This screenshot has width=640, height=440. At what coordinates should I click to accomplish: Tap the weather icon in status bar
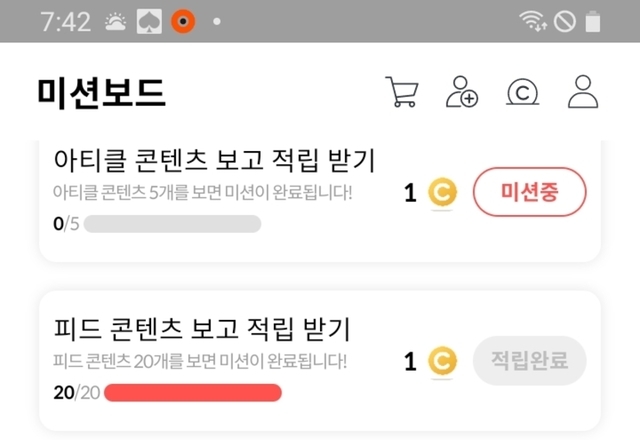[x=116, y=21]
